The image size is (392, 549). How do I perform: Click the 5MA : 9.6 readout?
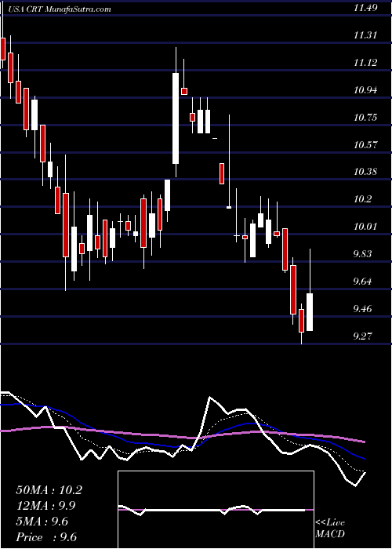(42, 522)
